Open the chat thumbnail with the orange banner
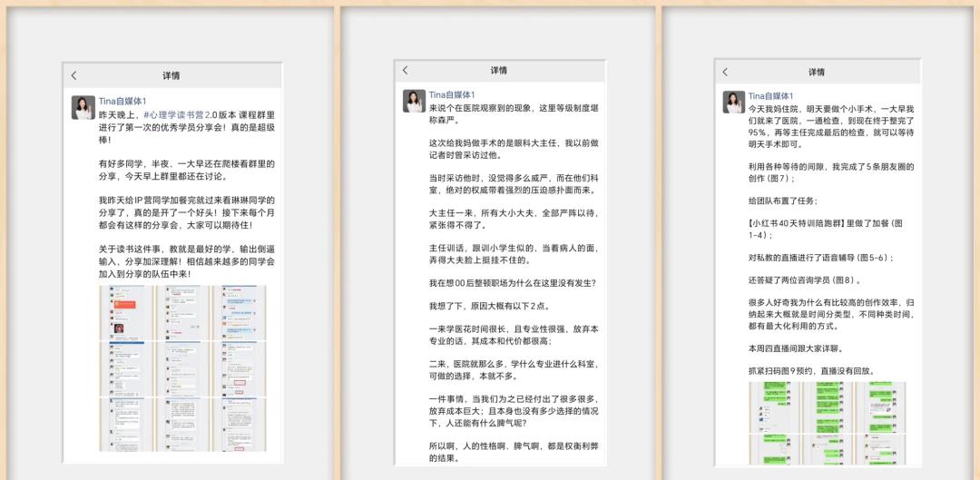This screenshot has width=980, height=480. (x=125, y=312)
